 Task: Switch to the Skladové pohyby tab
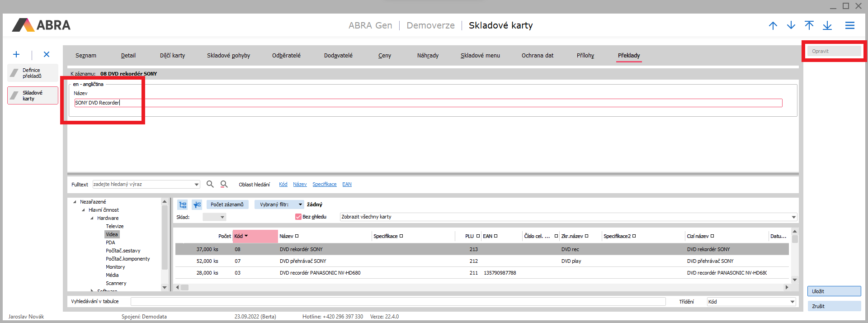pyautogui.click(x=228, y=55)
